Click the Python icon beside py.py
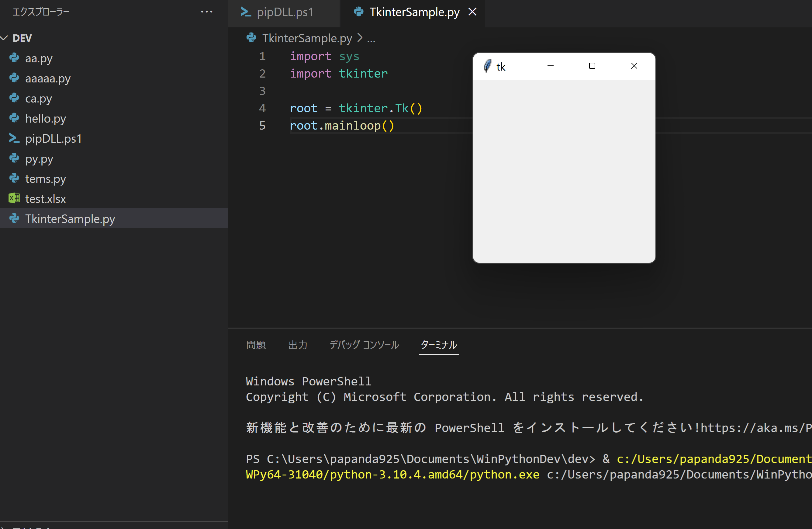The image size is (812, 529). (x=14, y=158)
